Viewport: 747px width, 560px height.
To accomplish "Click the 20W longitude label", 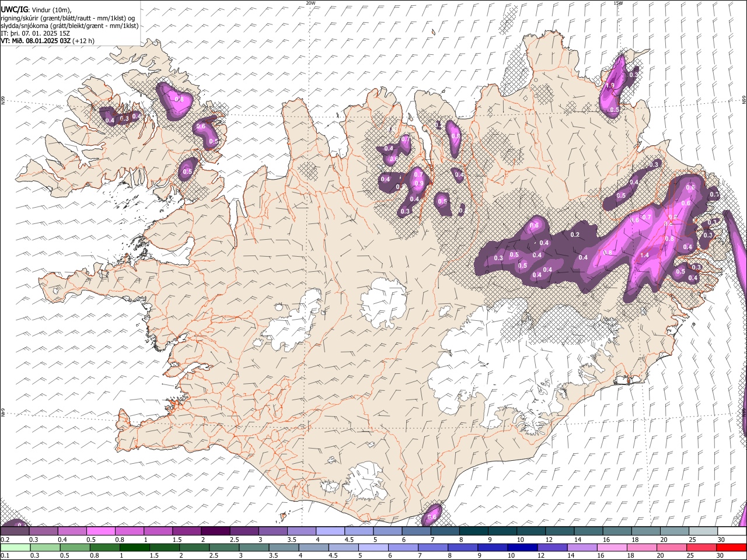I will click(x=310, y=3).
